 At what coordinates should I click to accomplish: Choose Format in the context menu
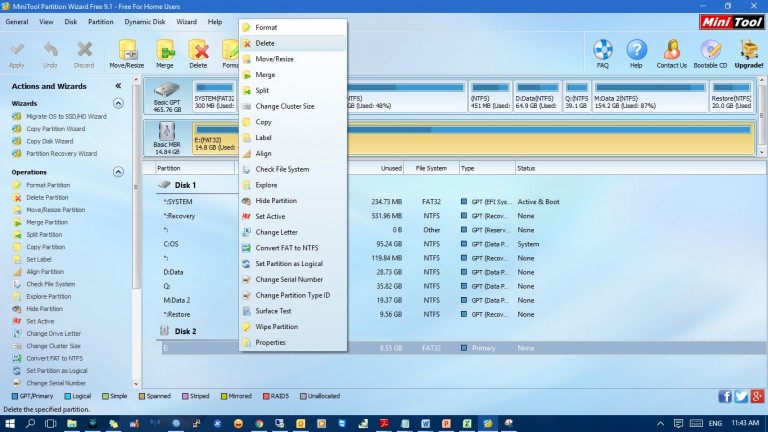293,27
